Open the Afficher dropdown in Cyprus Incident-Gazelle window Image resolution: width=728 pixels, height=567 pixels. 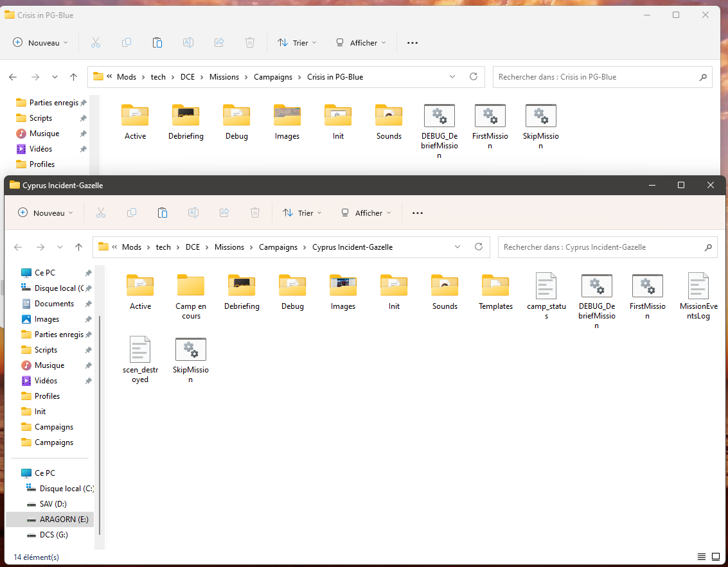click(366, 213)
